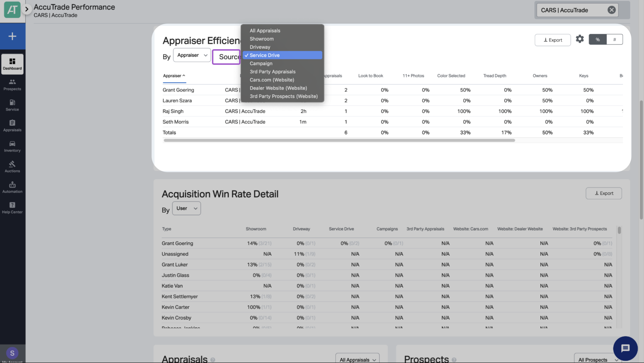Open the Prospects sidebar section

click(12, 85)
